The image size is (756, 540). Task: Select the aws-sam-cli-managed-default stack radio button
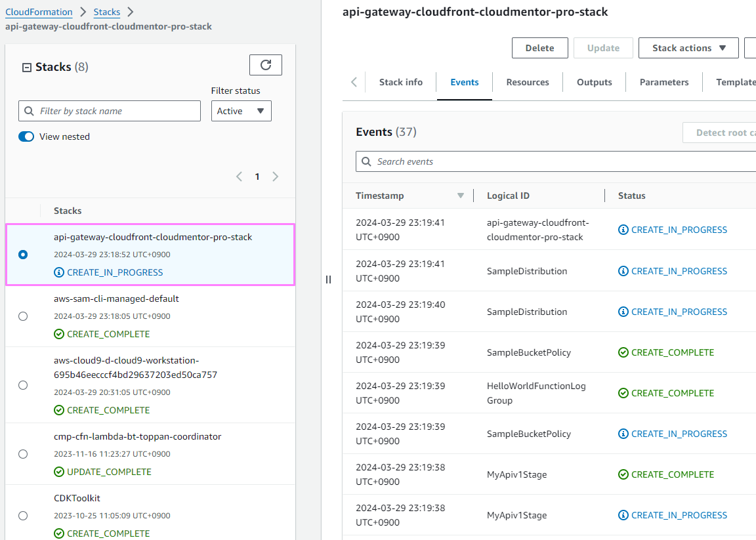23,316
